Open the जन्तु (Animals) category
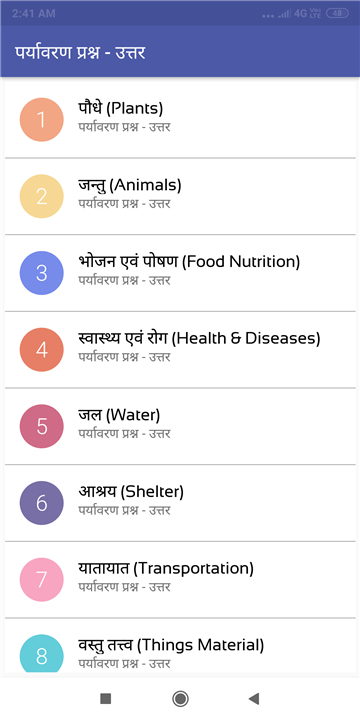Screen dimensions: 360x720 (x=180, y=196)
